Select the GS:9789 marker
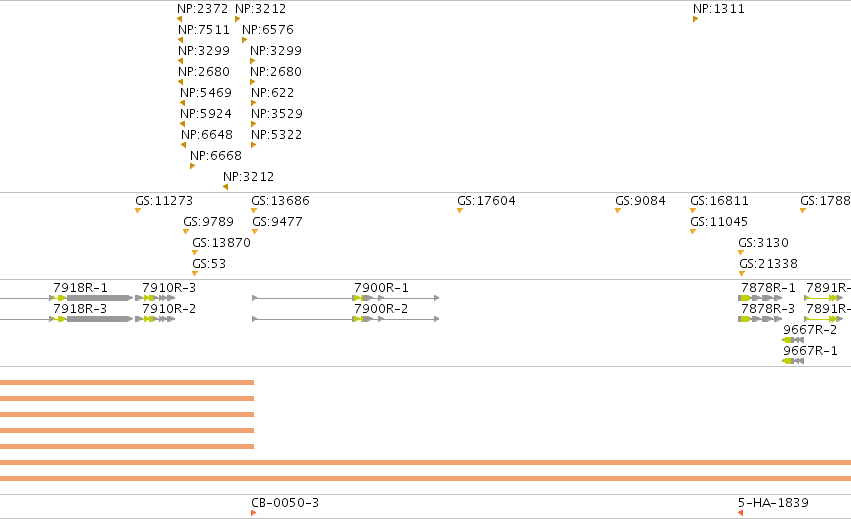 point(186,232)
